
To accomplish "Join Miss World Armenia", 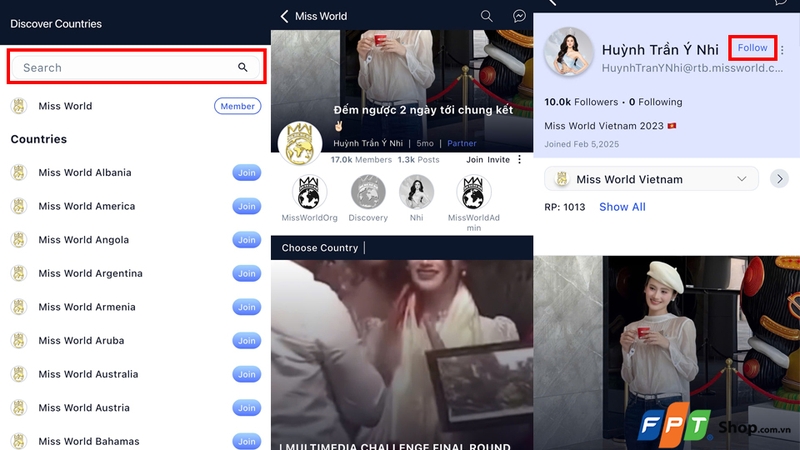I will coord(246,307).
